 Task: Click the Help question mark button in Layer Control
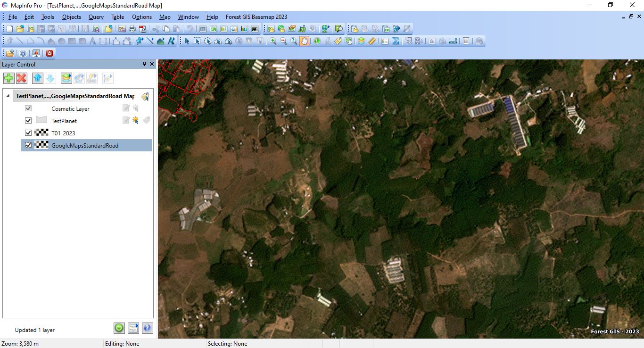point(148,328)
